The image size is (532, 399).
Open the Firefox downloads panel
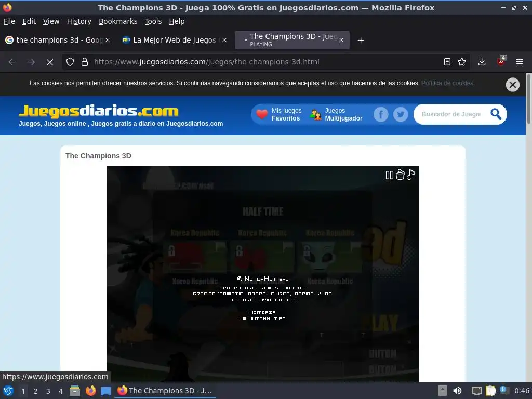482,62
